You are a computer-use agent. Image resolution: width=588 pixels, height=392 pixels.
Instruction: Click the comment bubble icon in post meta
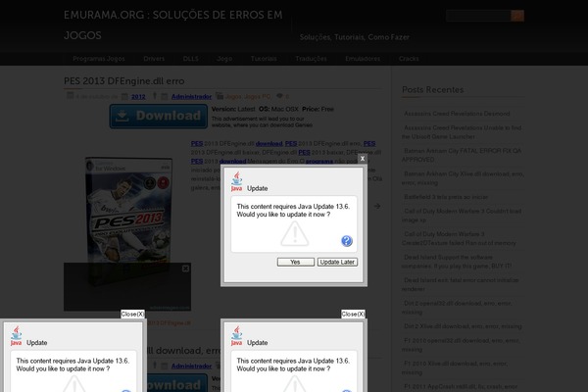tap(279, 96)
